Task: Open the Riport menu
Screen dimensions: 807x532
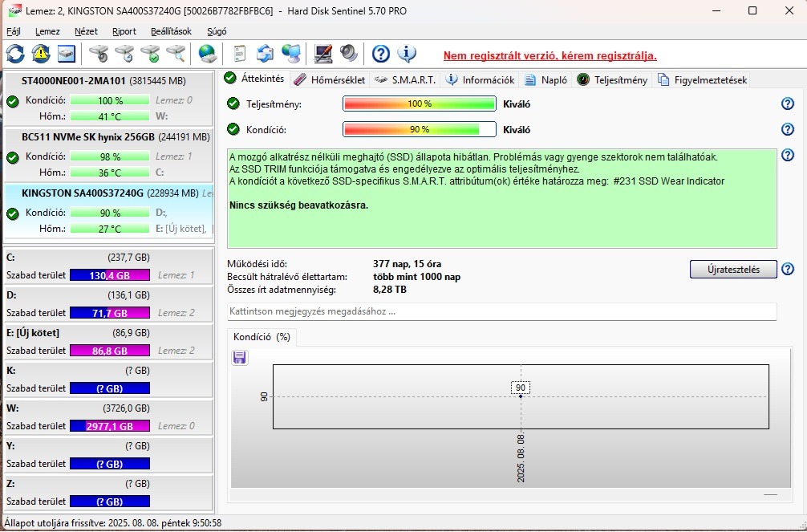Action: pyautogui.click(x=124, y=31)
